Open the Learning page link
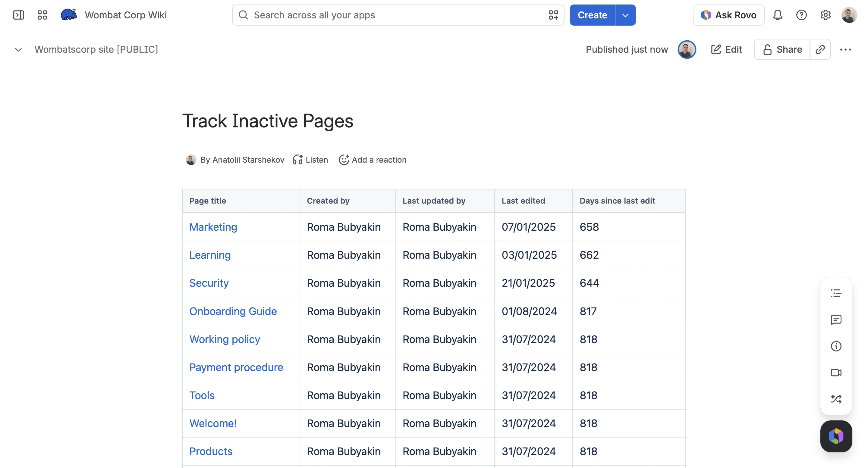The width and height of the screenshot is (868, 468). (210, 255)
